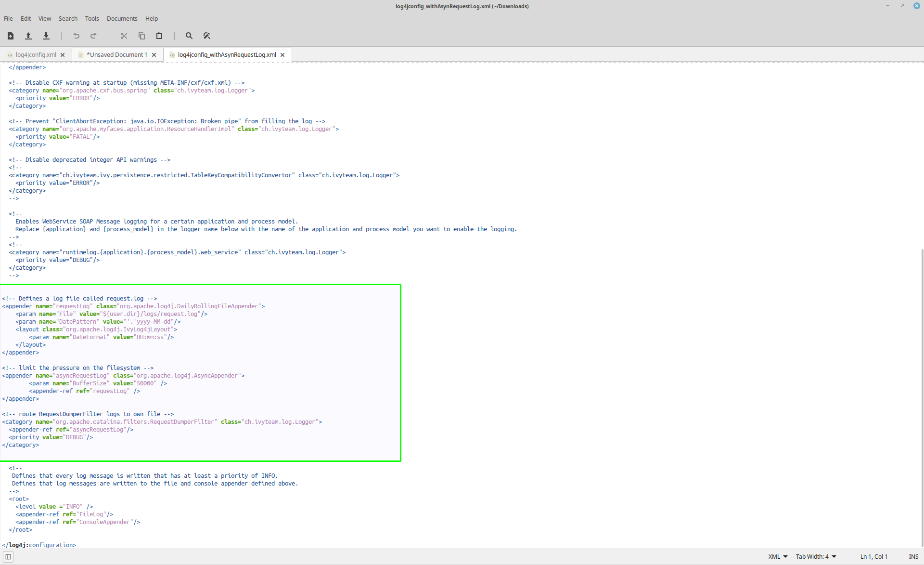Open the Documents menu

tap(122, 18)
